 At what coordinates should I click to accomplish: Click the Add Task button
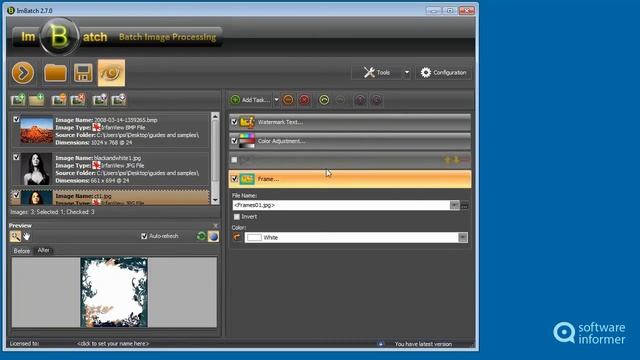tap(250, 100)
